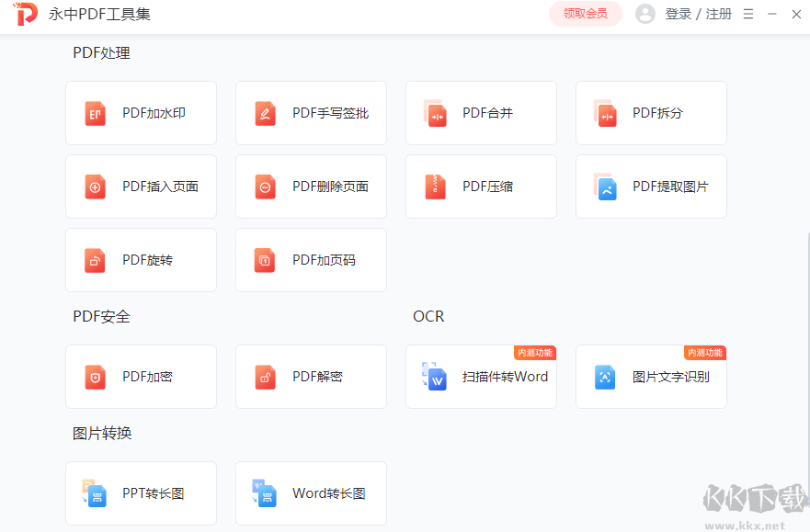Open the 扫描件转Word scan-to-Word tool
Viewport: 810px width, 532px height.
coord(481,377)
